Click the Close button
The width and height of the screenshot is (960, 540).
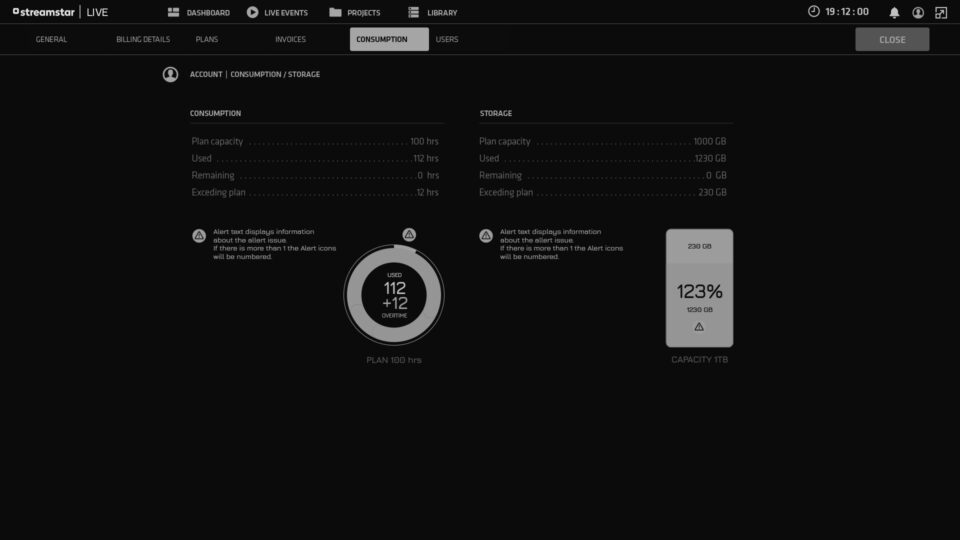pyautogui.click(x=892, y=39)
